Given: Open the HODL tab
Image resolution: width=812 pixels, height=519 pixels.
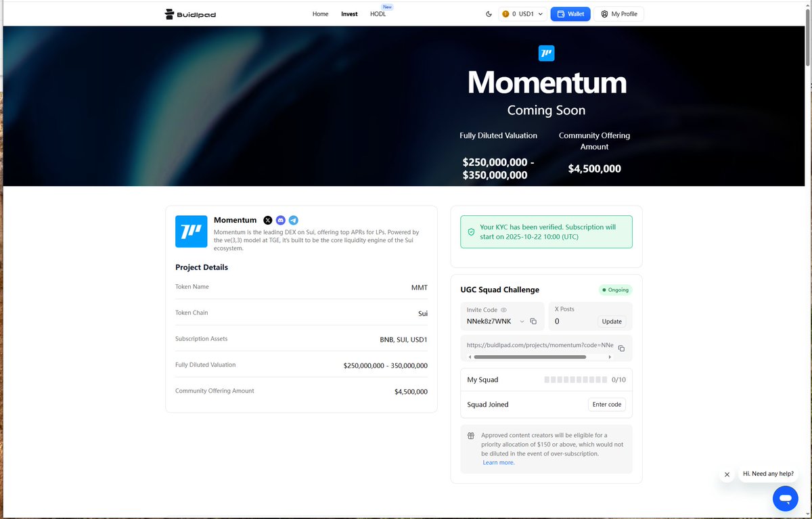Looking at the screenshot, I should click(378, 14).
